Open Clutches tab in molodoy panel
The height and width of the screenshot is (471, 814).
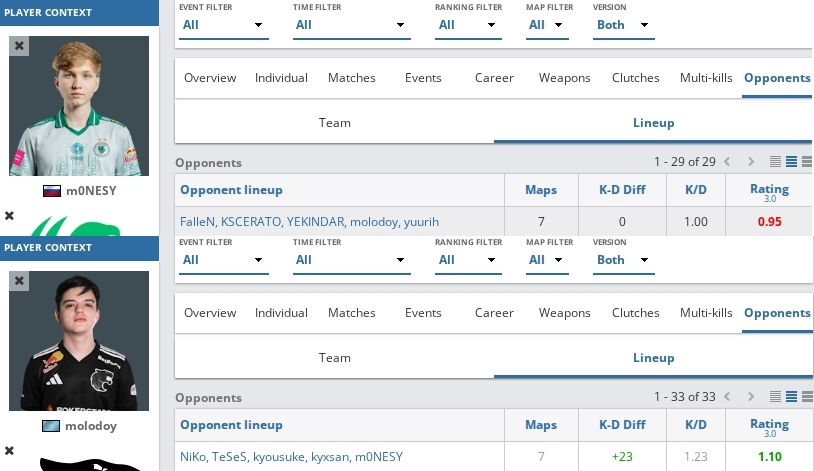[635, 313]
